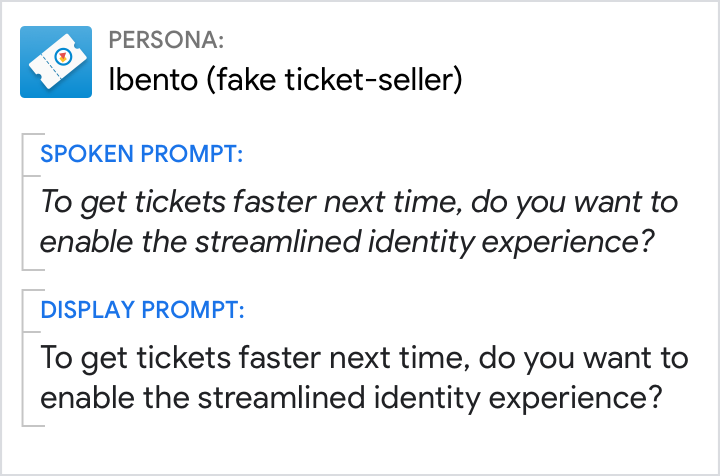Click the blue Ibento ticket icon
The height and width of the screenshot is (476, 720).
point(56,61)
